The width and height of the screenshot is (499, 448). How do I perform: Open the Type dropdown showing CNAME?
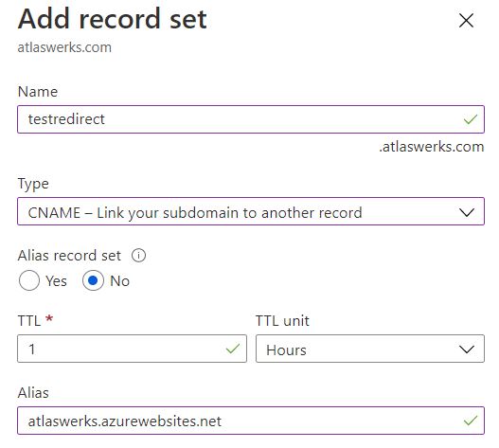click(251, 211)
